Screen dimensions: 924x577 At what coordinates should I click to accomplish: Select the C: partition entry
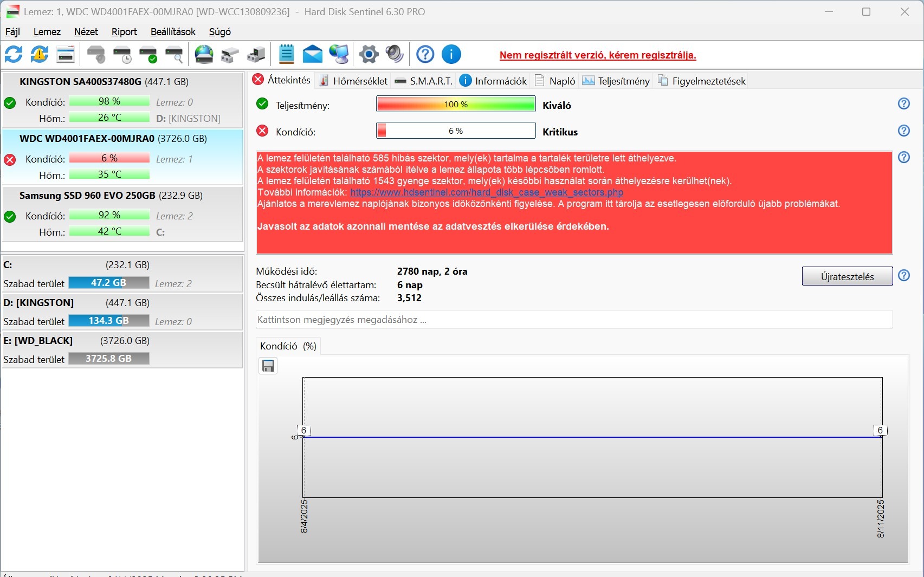(122, 274)
